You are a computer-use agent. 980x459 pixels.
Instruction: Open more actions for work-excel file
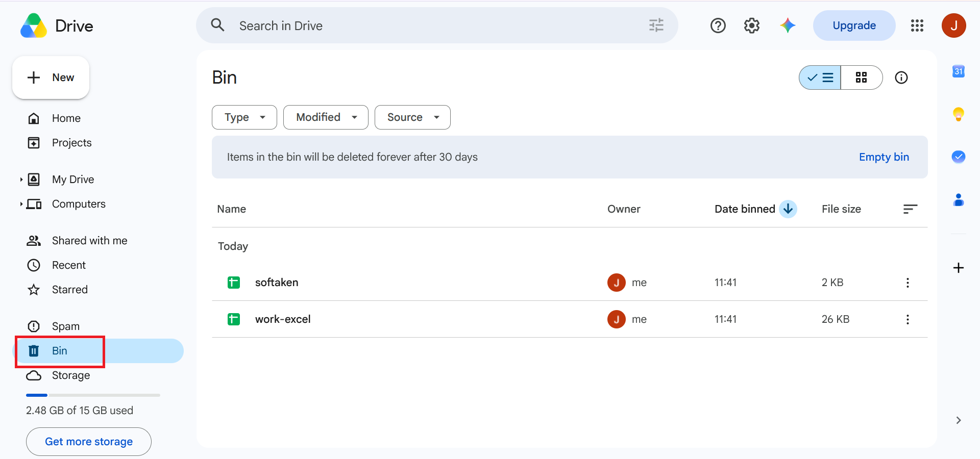click(908, 319)
